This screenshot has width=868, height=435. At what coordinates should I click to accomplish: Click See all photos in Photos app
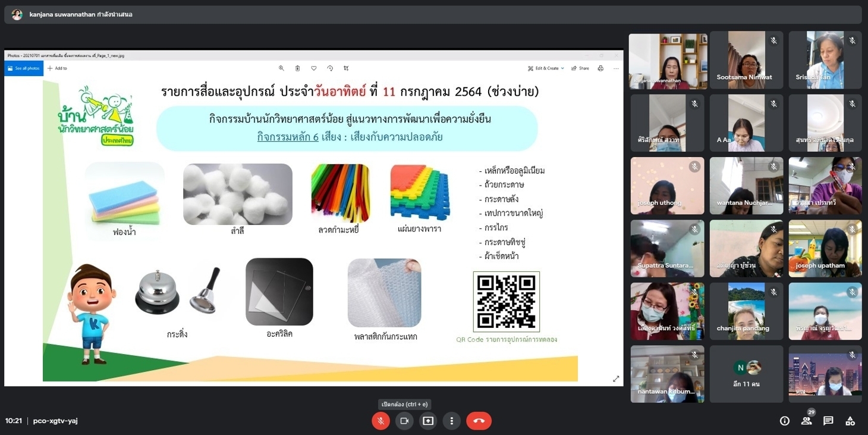point(24,68)
